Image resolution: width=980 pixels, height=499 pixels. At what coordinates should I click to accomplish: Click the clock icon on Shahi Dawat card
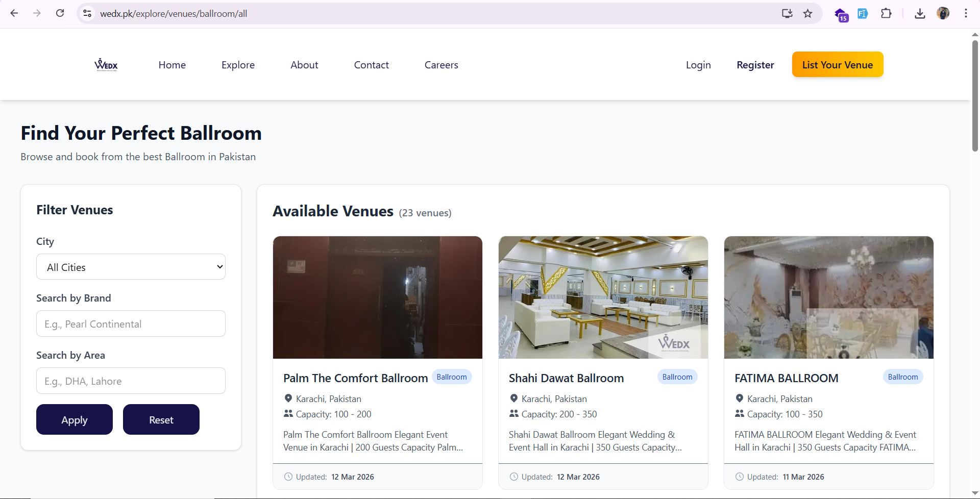[514, 477]
